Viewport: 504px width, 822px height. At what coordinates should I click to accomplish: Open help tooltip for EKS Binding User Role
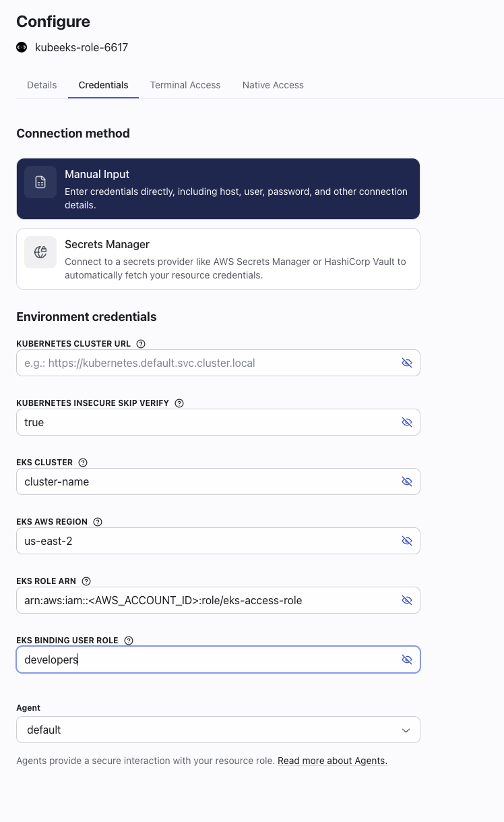(x=128, y=640)
